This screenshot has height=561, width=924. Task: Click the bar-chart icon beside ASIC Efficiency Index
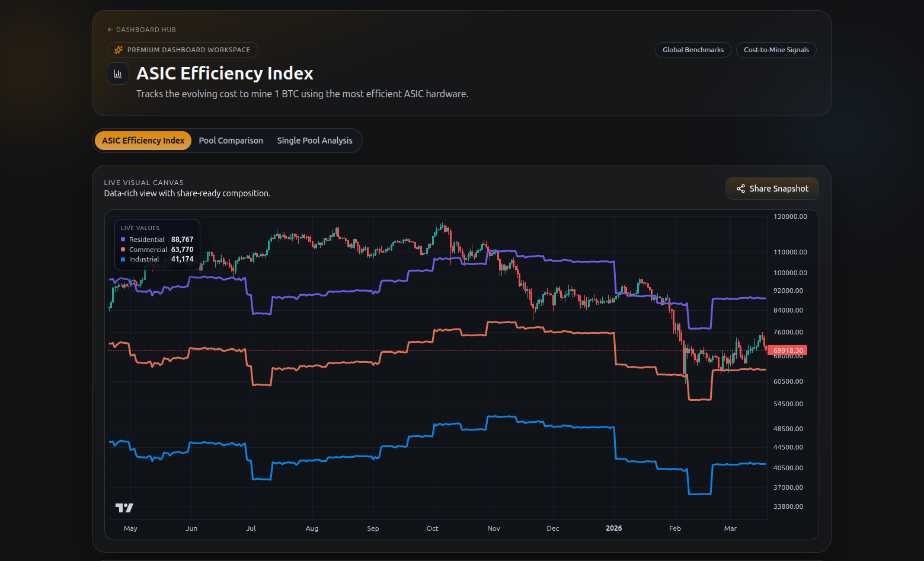[118, 73]
